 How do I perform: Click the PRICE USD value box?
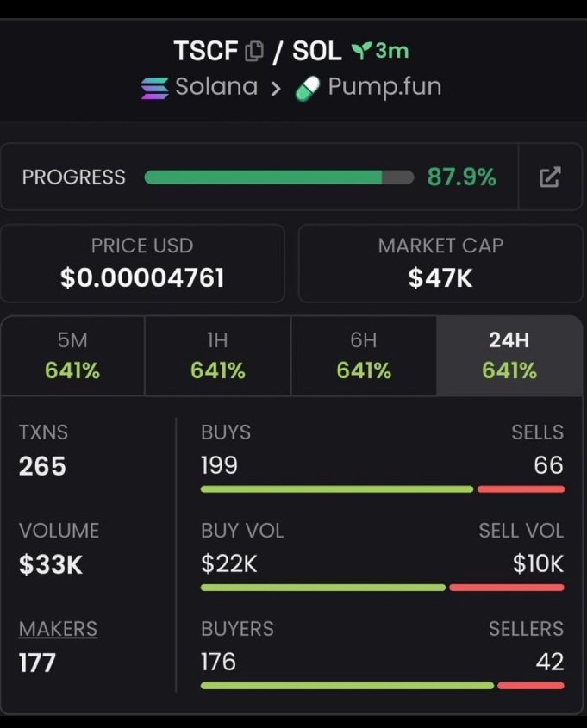142,264
